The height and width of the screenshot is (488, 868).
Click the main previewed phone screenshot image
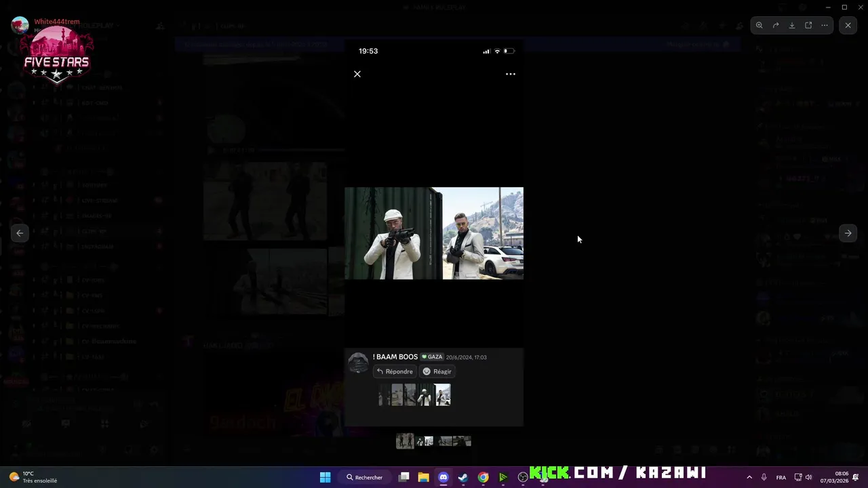point(434,233)
